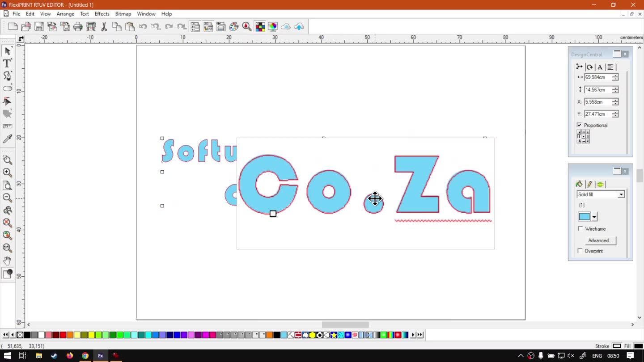Viewport: 644px width, 362px height.
Task: Pick the red swatch in color palette bar
Action: click(63, 335)
